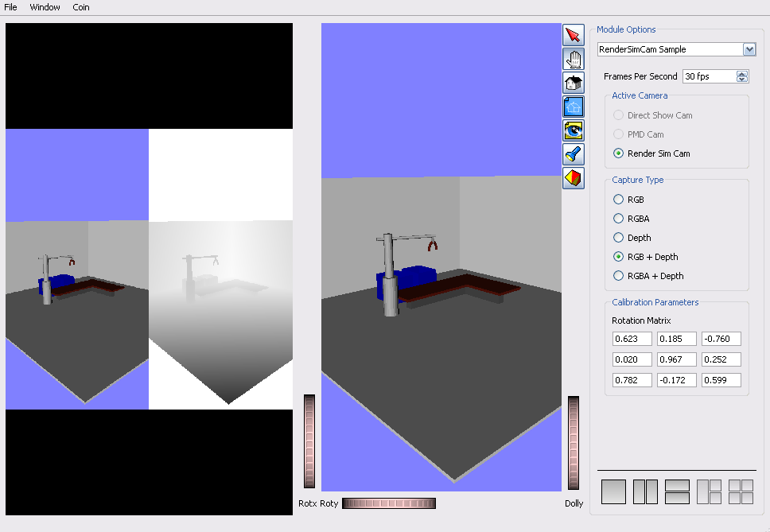Screen dimensions: 770x532
Task: Click the eye view all icon
Action: [x=573, y=130]
